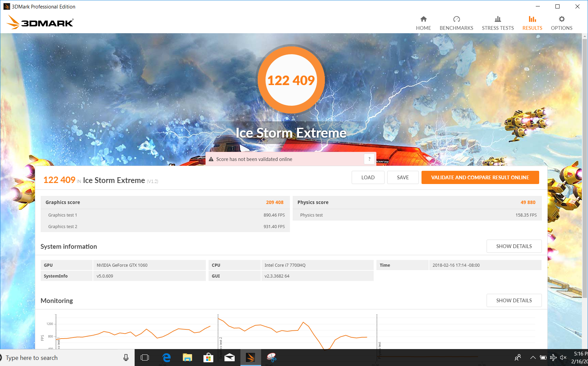Click the Physics score value 49 880
The image size is (588, 366).
point(528,202)
